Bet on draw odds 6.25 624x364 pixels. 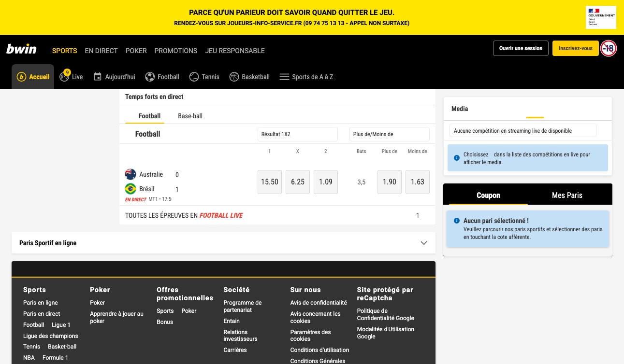[298, 182]
